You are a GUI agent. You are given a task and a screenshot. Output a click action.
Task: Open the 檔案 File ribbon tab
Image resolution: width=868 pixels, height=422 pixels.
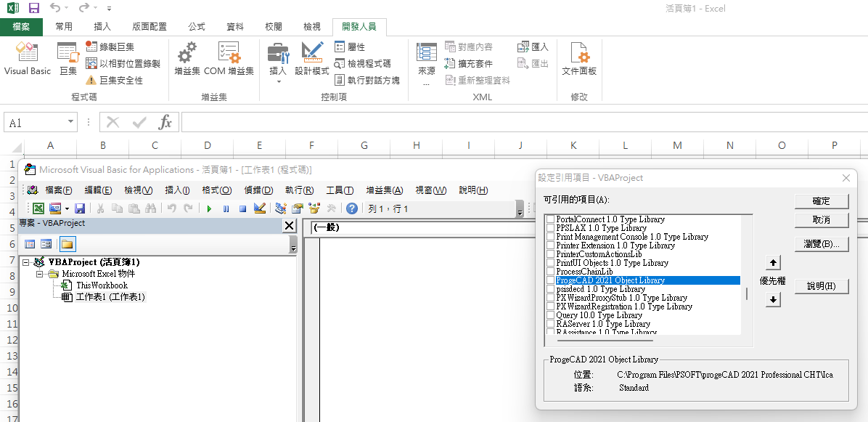(21, 27)
